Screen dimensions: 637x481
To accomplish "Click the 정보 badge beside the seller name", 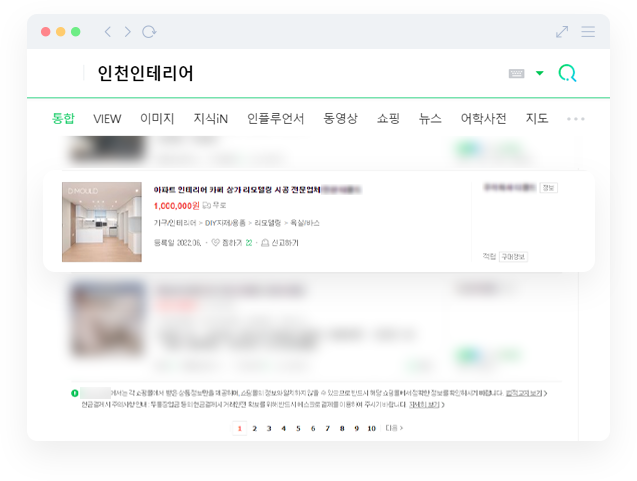I will pos(548,188).
